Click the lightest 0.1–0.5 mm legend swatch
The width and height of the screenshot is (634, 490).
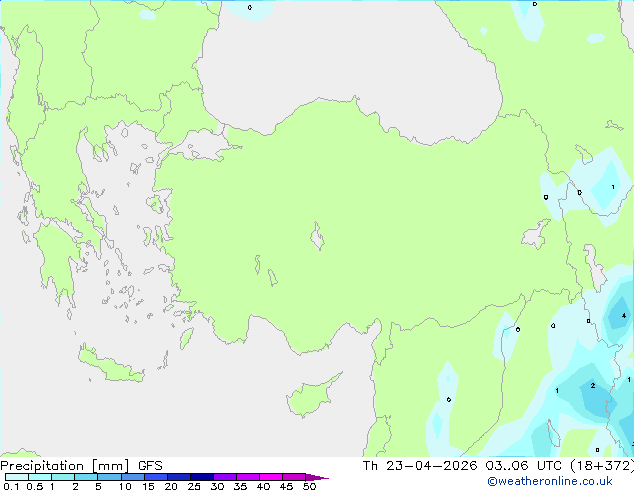(x=17, y=477)
